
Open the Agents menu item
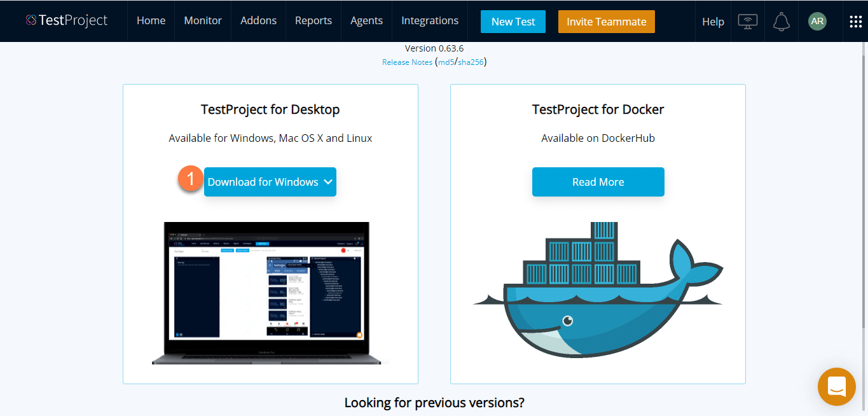tap(367, 21)
